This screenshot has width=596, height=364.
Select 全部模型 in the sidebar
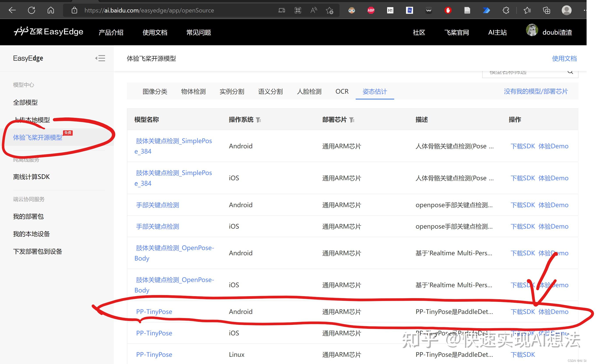25,102
